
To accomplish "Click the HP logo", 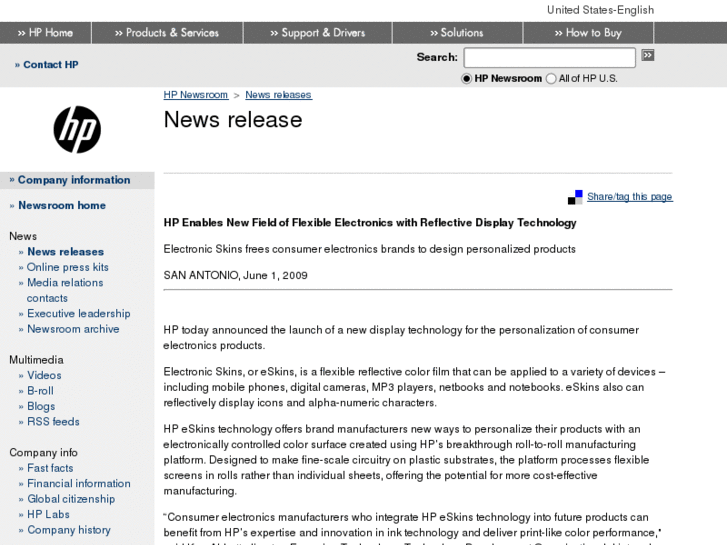I will [77, 129].
